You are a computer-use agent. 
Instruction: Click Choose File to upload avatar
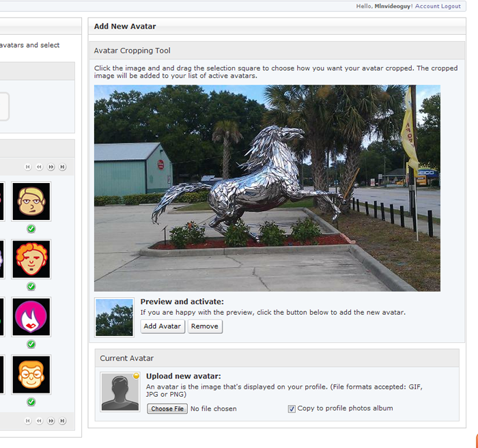(x=167, y=409)
